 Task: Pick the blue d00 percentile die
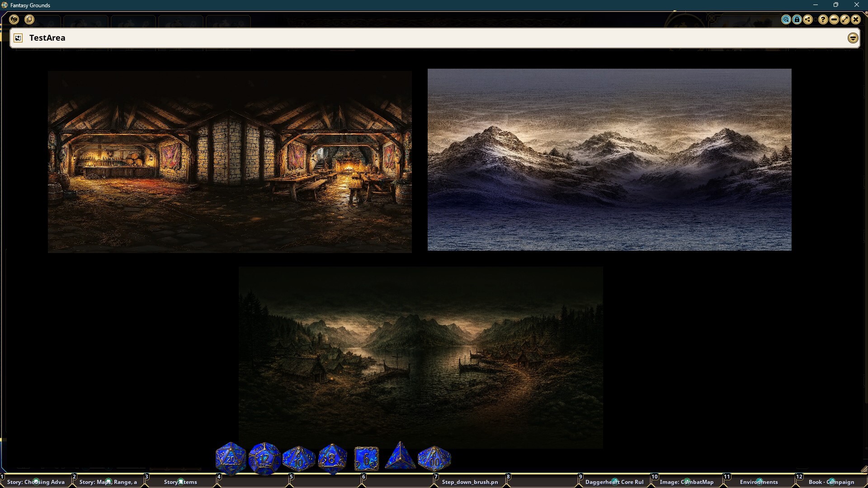(x=434, y=459)
